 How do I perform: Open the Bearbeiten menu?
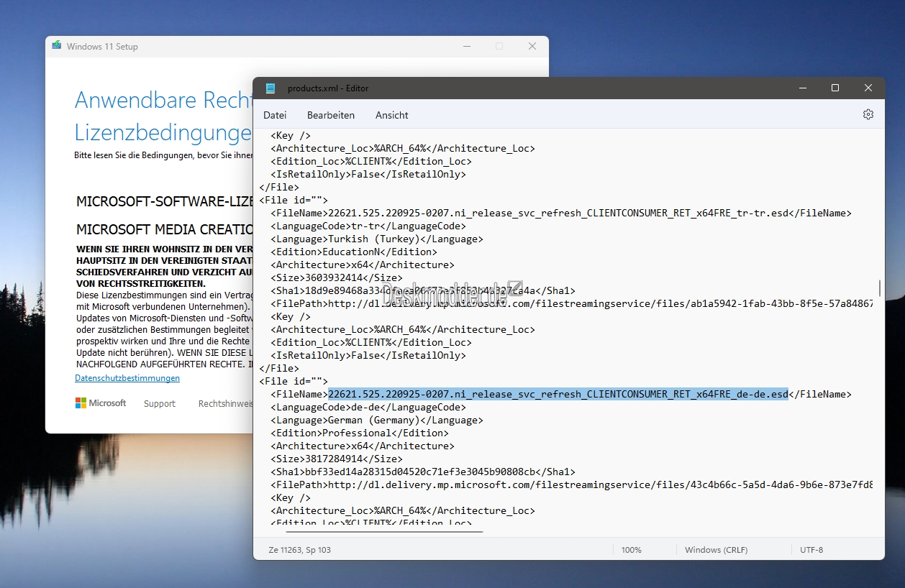click(331, 115)
